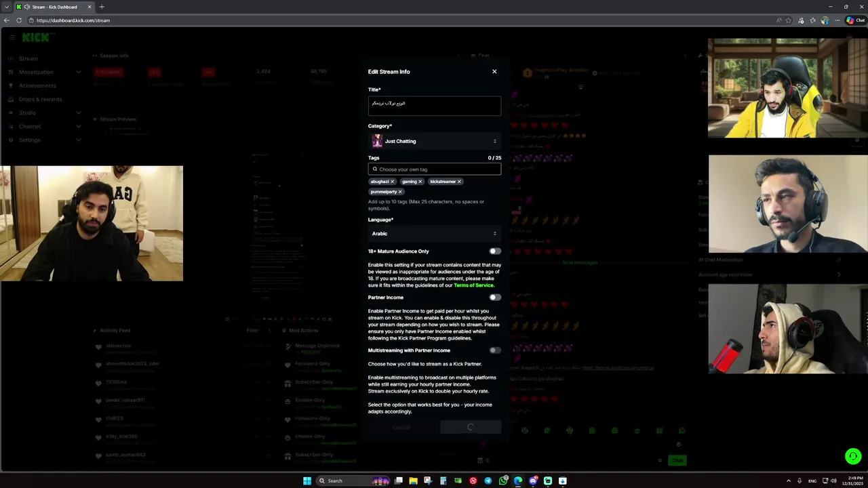
Task: Open the Read aloud icon
Action: (x=778, y=20)
